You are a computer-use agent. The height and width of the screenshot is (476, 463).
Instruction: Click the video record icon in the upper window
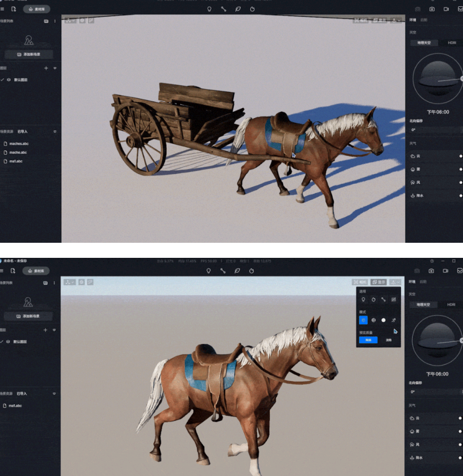coord(446,9)
